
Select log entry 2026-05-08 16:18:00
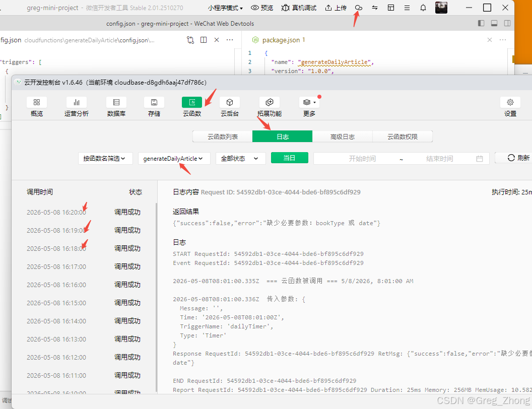(84, 248)
